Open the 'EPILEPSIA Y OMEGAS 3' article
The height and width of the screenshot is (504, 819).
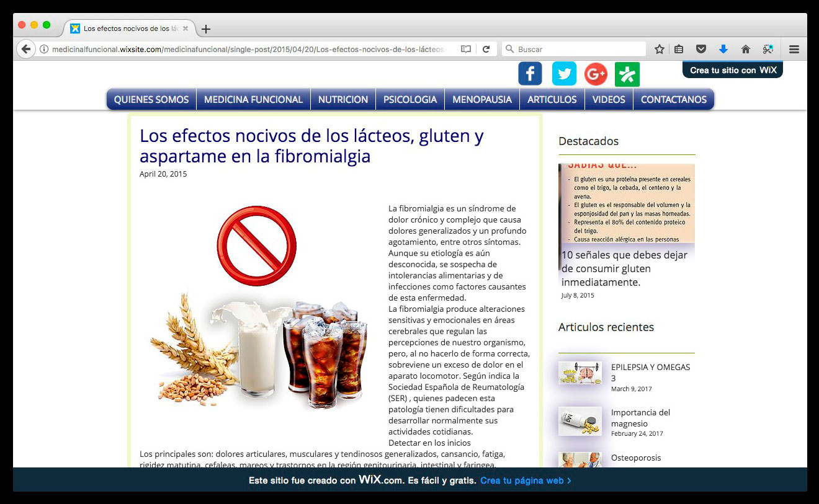click(650, 373)
